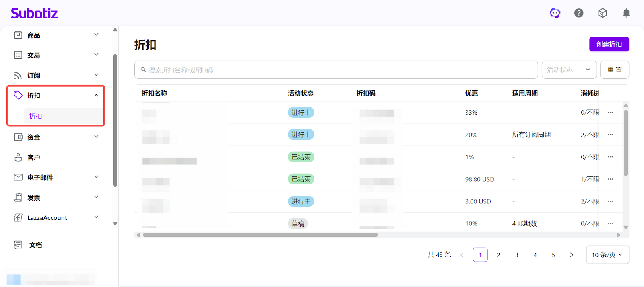Open the 发票 menu item

[x=34, y=197]
